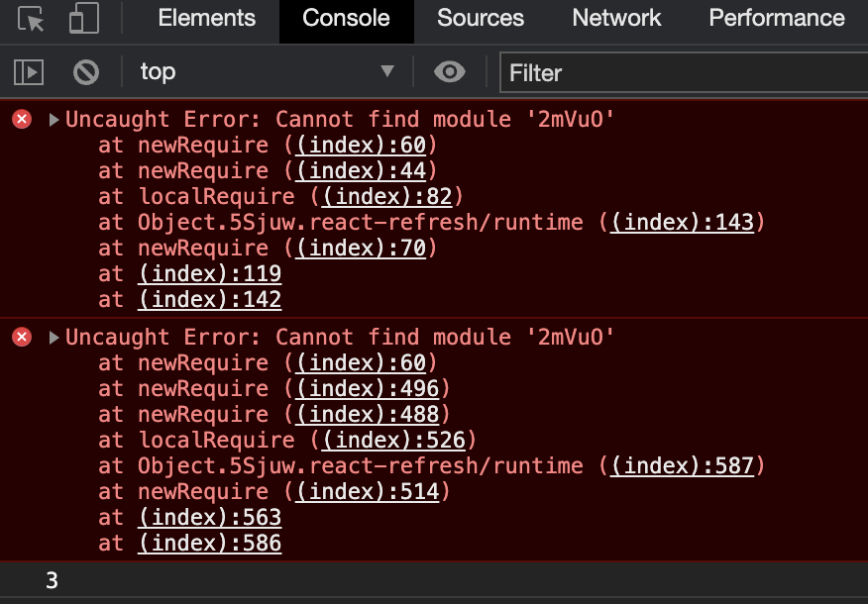
Task: Expand the second Uncaught Error entry triangle
Action: click(54, 338)
